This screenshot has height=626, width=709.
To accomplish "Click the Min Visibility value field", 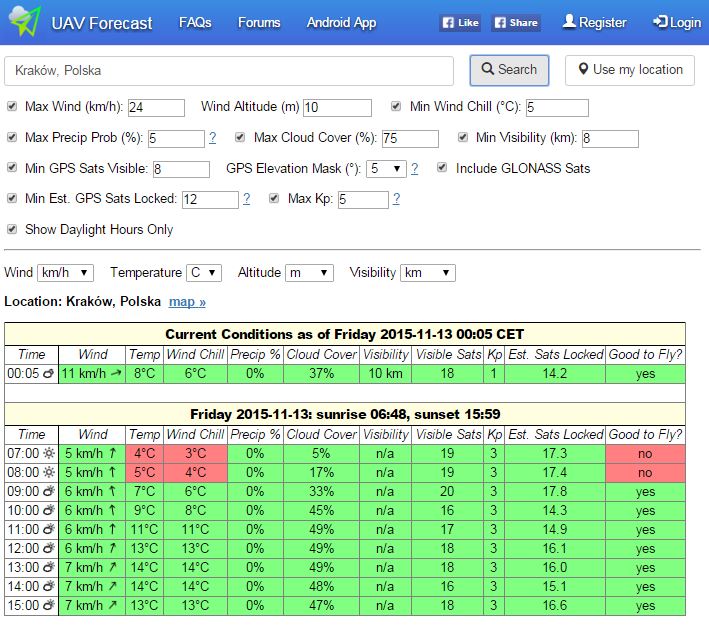I will (x=610, y=138).
